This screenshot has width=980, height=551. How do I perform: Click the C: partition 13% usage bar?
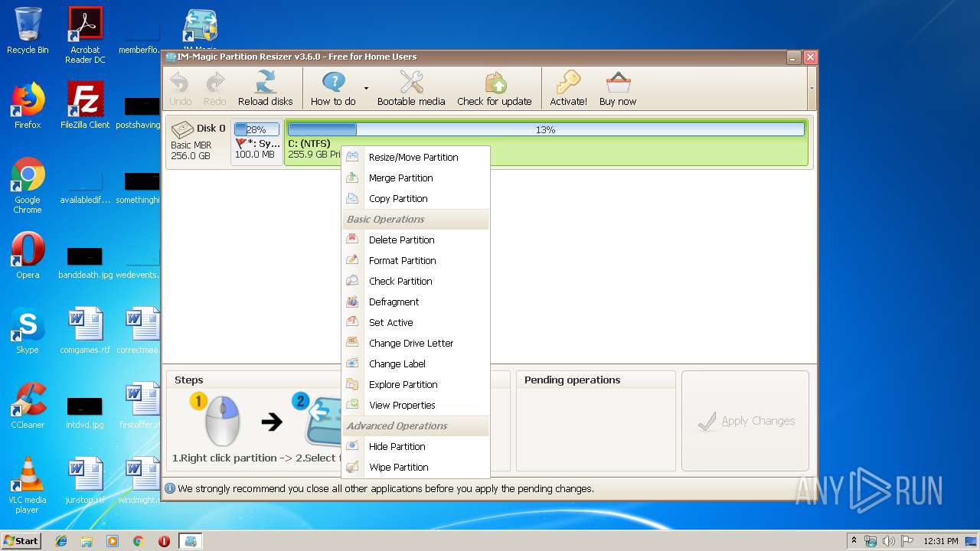[546, 129]
